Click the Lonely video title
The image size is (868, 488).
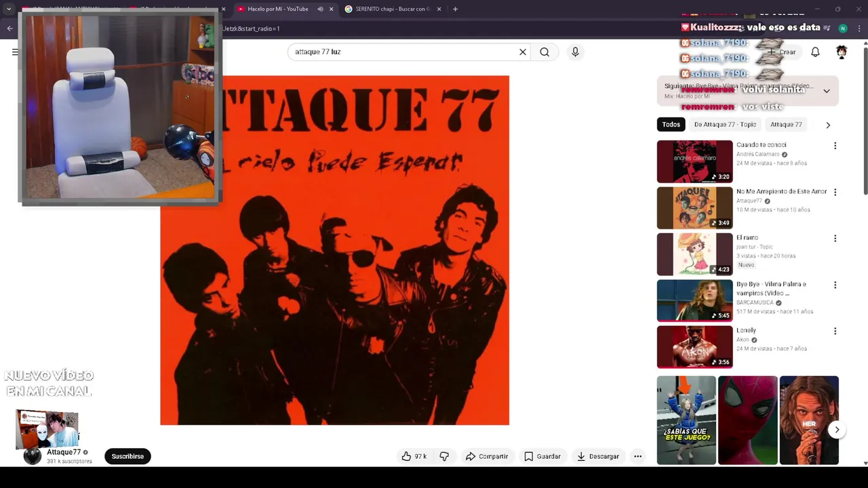coord(746,330)
